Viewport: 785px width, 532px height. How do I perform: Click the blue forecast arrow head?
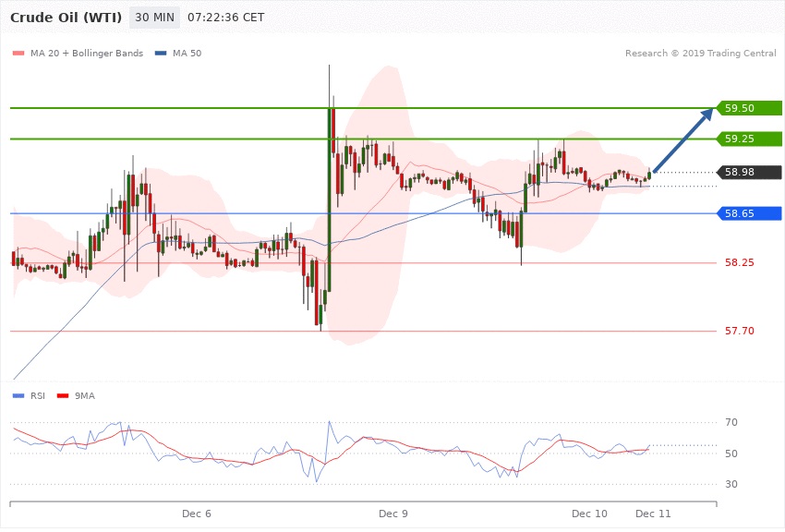pos(706,113)
